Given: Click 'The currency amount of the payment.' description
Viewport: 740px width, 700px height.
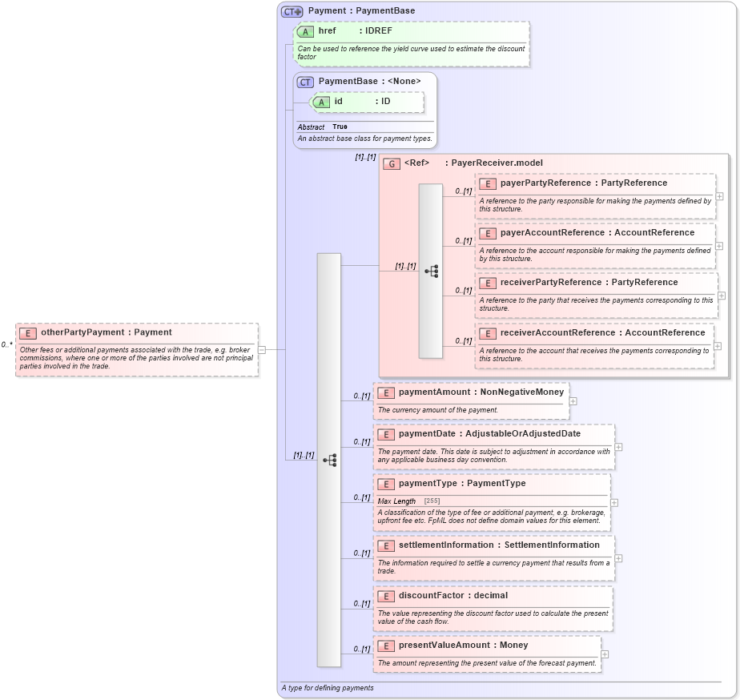Looking at the screenshot, I should [x=437, y=410].
